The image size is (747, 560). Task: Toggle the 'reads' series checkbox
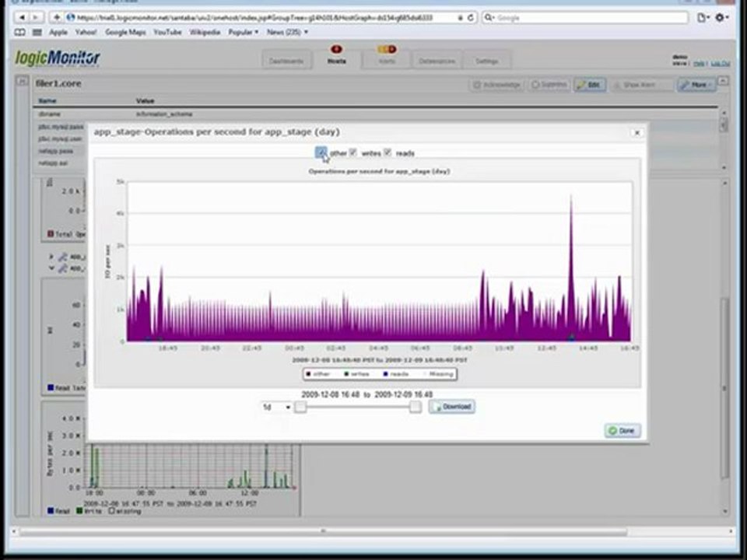click(388, 152)
